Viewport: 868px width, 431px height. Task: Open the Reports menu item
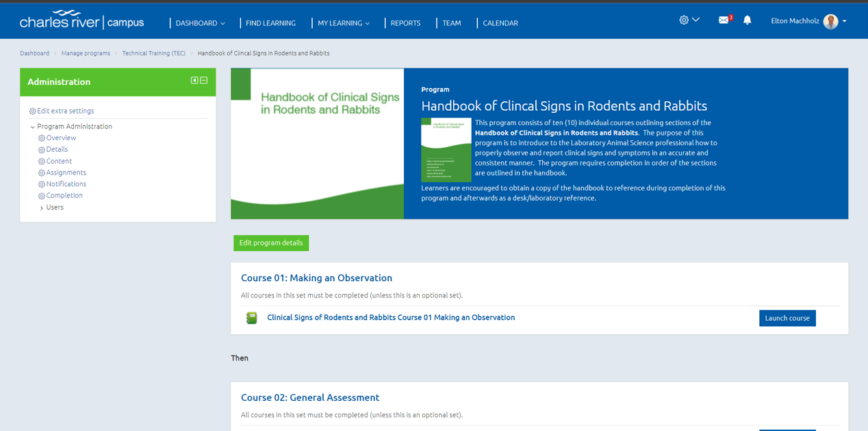405,23
